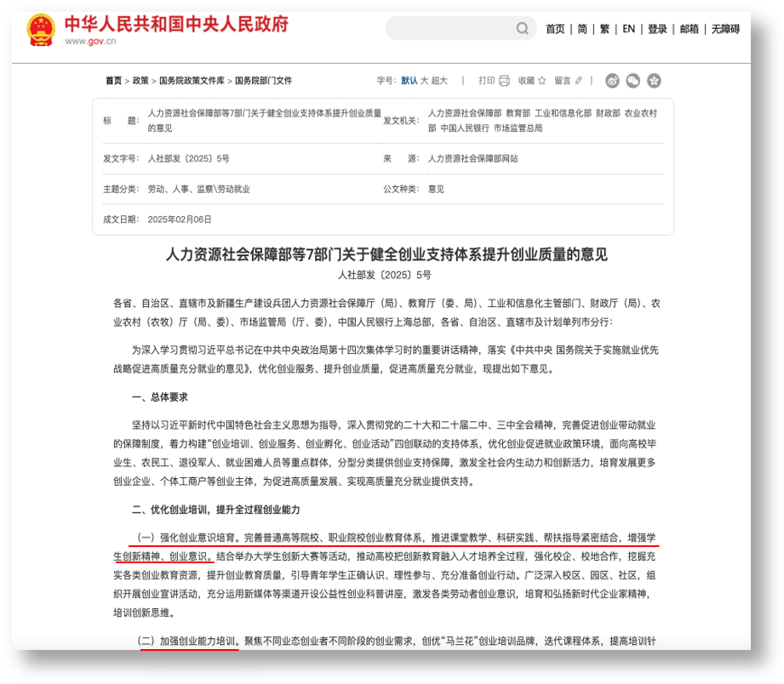Click document number 人社部发〔2025〕5号 in info table
Image resolution: width=784 pixels, height=684 pixels.
188,158
